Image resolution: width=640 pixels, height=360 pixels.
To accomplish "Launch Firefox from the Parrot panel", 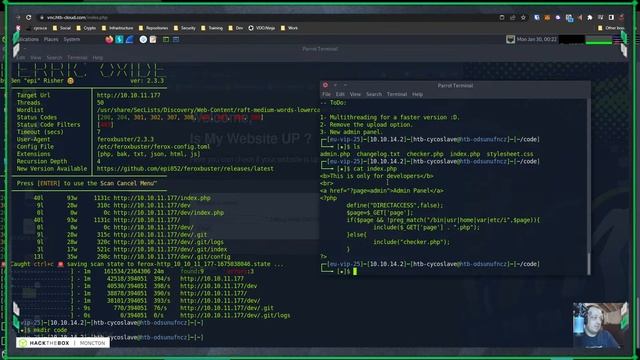I will 109,40.
